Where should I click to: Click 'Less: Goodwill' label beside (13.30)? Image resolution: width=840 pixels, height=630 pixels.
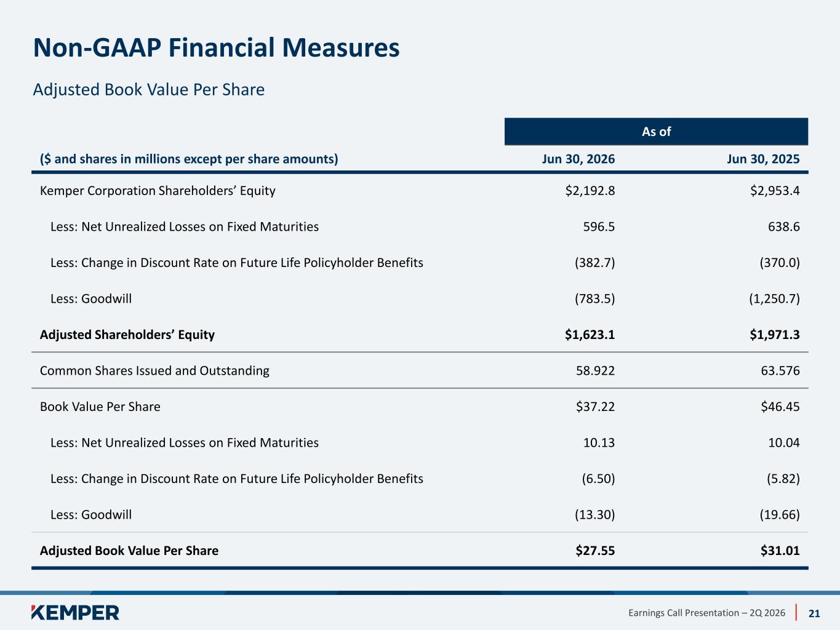pos(91,515)
